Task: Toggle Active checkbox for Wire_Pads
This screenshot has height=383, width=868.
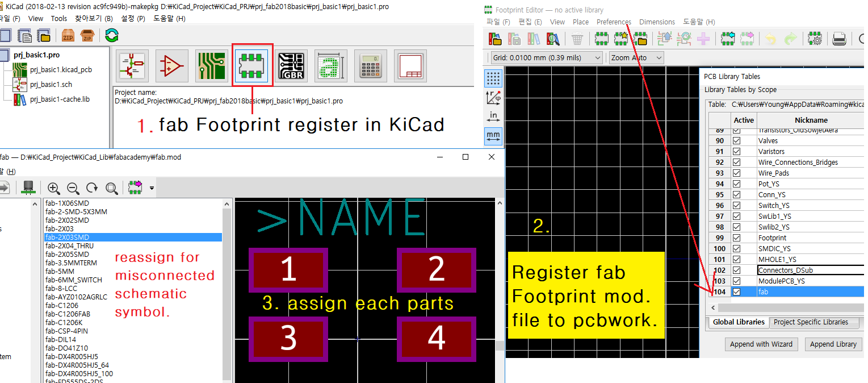Action: tap(737, 173)
